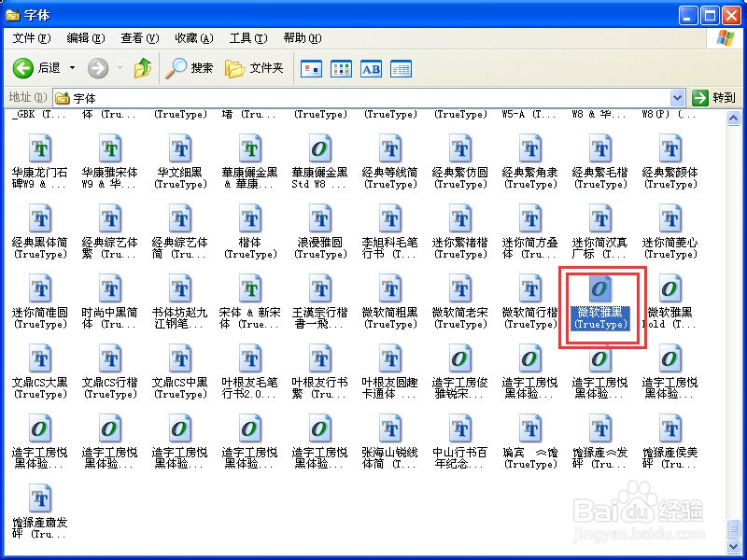
Task: Select the 微软简行楷 font icon
Action: click(530, 288)
